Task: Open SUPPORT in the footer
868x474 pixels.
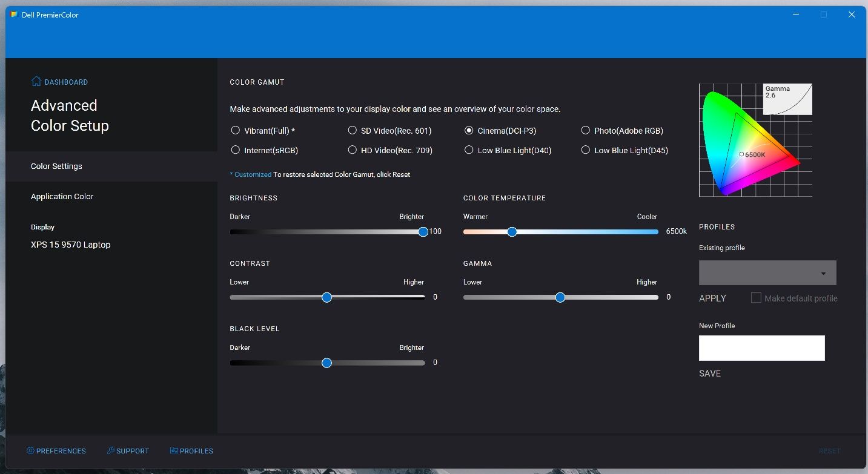Action: click(x=133, y=451)
